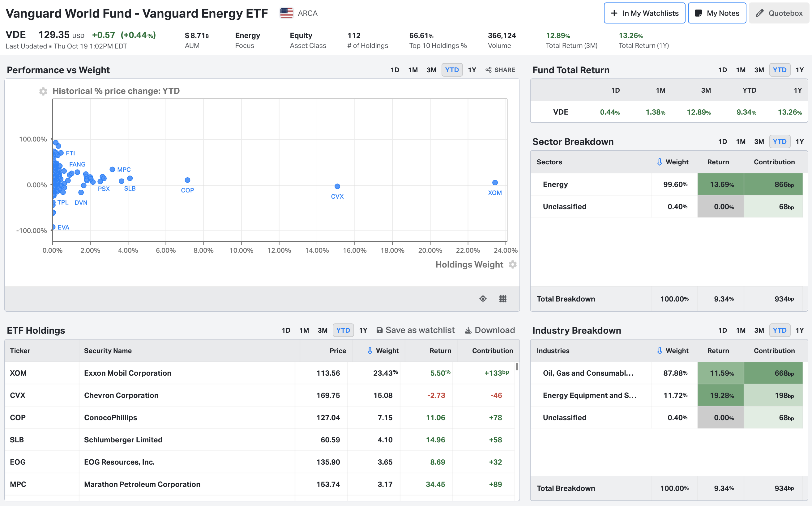Click the US flag icon next to ARCA
This screenshot has height=506, width=812.
[286, 13]
